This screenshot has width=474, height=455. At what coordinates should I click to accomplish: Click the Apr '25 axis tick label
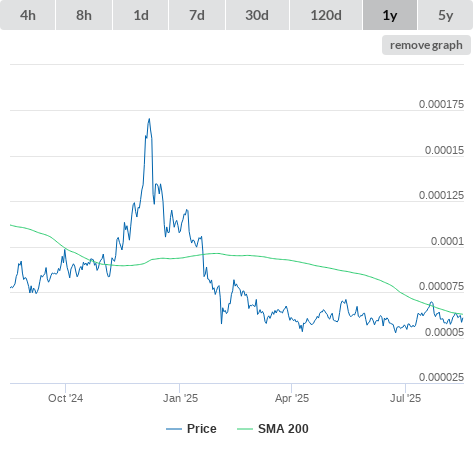292,398
